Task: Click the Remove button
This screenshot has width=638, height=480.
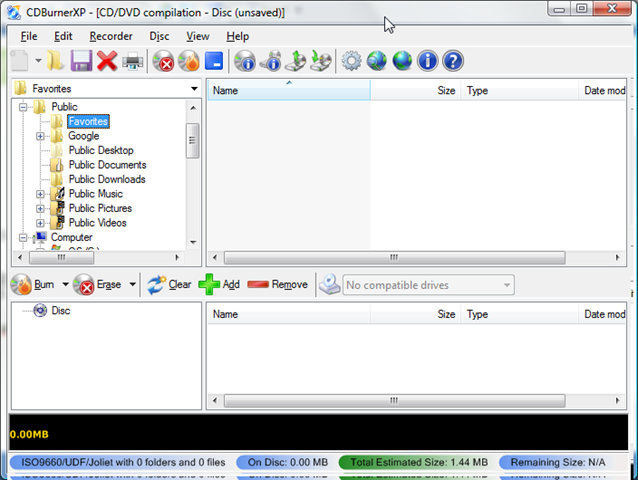Action: click(277, 285)
